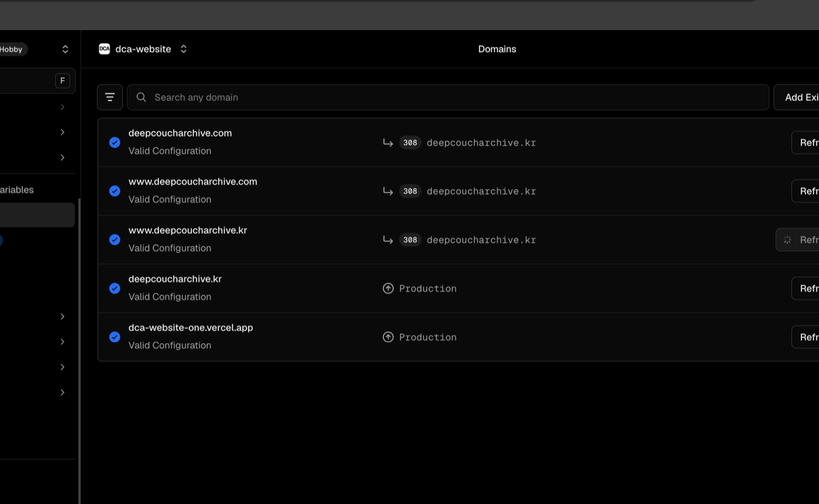
Task: Click the magnifier icon in domain search
Action: tap(141, 97)
